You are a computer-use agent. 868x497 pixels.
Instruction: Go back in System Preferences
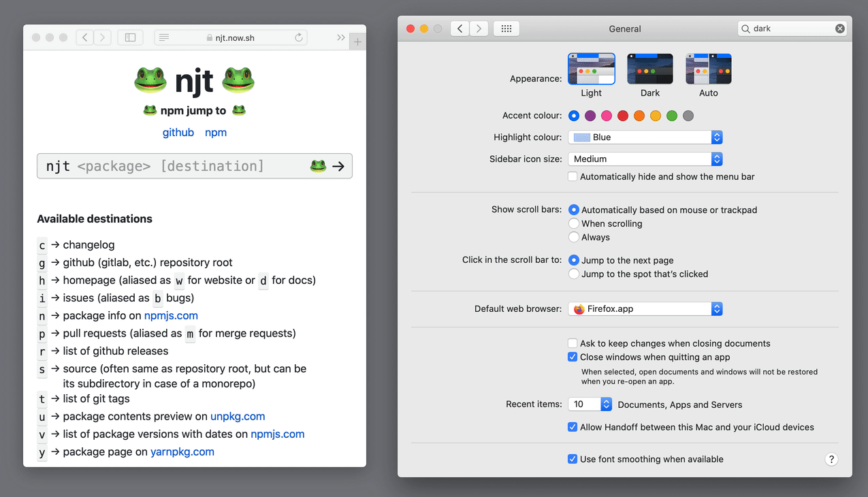(x=460, y=29)
